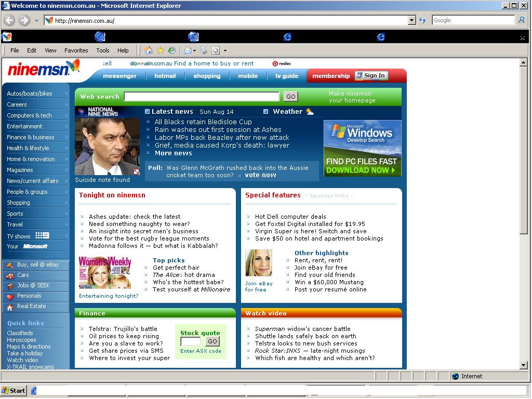The width and height of the screenshot is (532, 399).
Task: Open the messenger nav tab
Action: pos(119,76)
